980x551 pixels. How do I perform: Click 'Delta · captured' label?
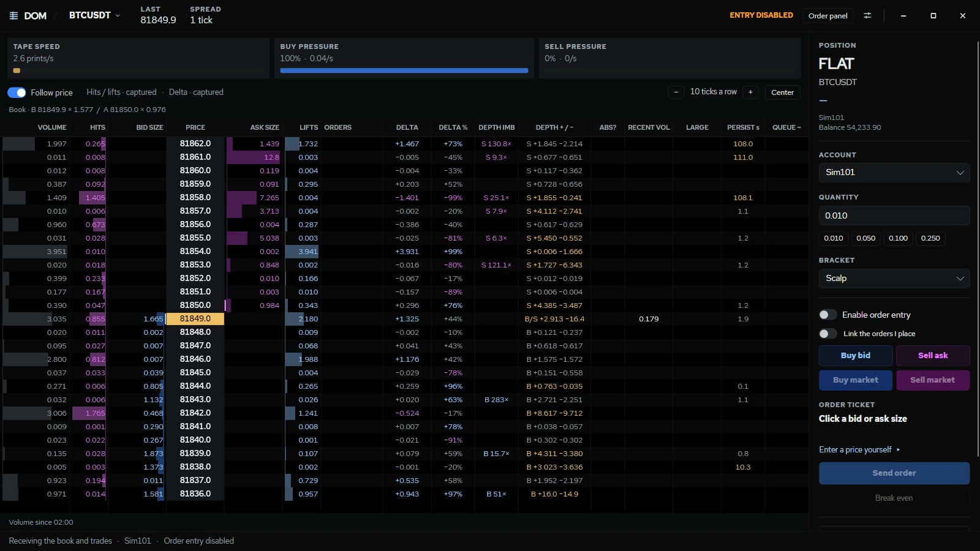click(196, 92)
